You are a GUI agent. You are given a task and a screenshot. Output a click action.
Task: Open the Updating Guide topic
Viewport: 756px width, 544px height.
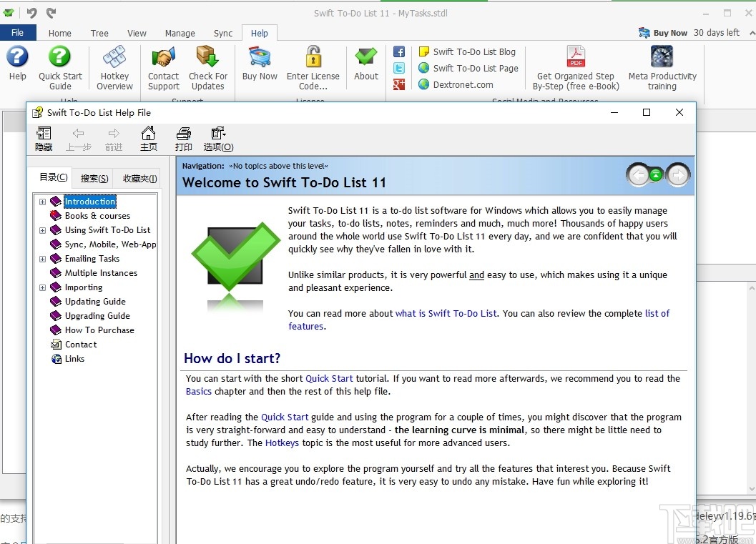95,302
